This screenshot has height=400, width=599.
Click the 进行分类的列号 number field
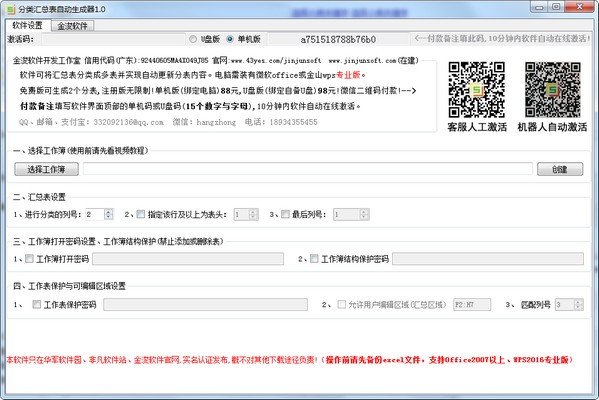click(x=95, y=214)
